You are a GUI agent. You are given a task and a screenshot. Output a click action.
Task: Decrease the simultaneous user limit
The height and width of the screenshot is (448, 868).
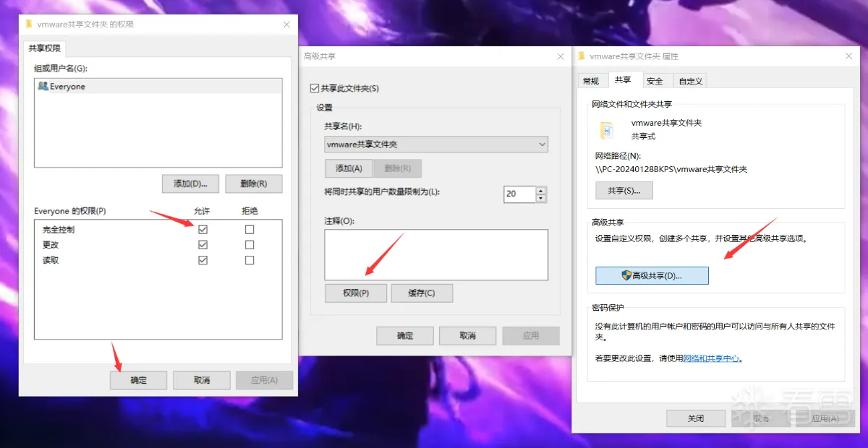tap(541, 197)
